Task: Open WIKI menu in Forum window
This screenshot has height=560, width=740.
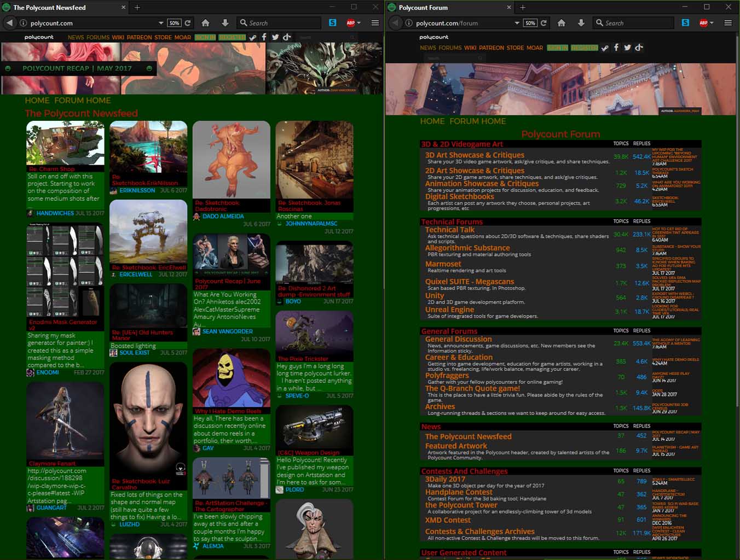Action: click(470, 48)
